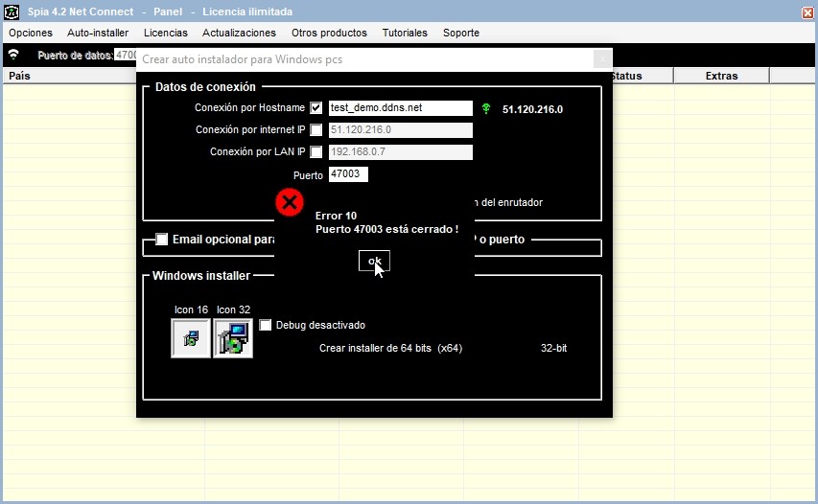Viewport: 818px width, 504px height.
Task: Close the Spia main window
Action: tap(807, 12)
